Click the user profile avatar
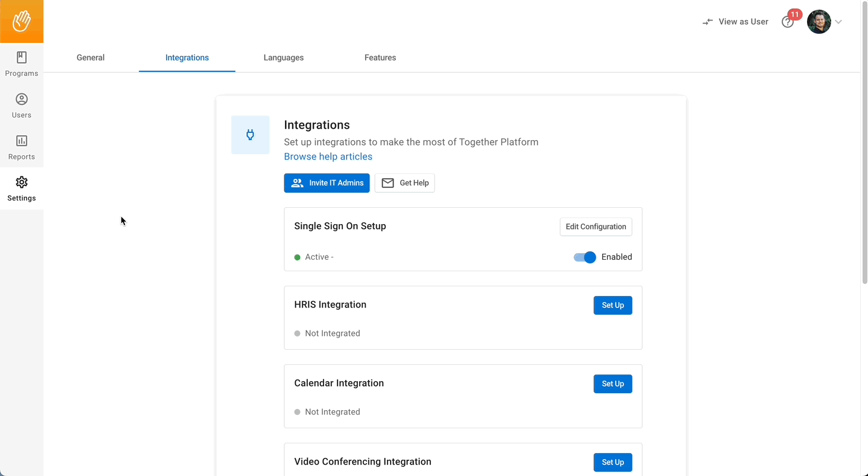This screenshot has height=476, width=868. [819, 22]
